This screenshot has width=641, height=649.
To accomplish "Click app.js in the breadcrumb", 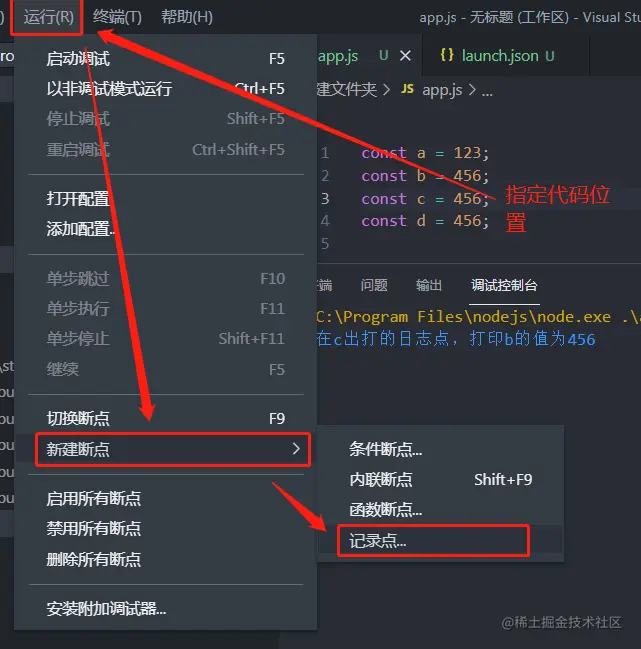I will (x=442, y=90).
